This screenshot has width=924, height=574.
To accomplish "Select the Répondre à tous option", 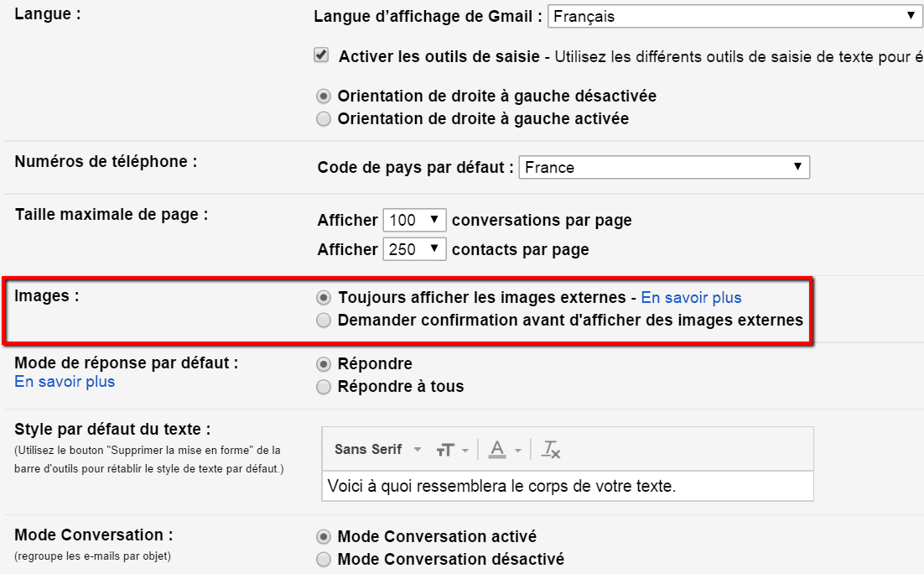I will (324, 387).
